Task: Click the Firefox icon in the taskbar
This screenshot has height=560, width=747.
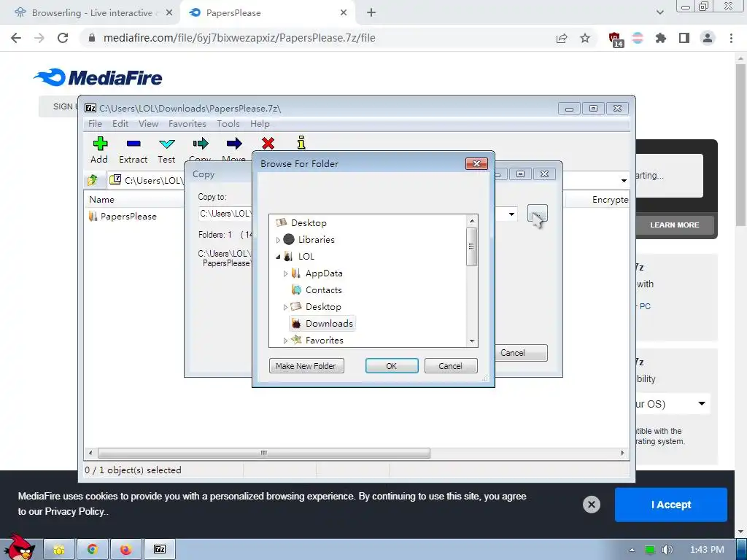Action: [x=125, y=550]
